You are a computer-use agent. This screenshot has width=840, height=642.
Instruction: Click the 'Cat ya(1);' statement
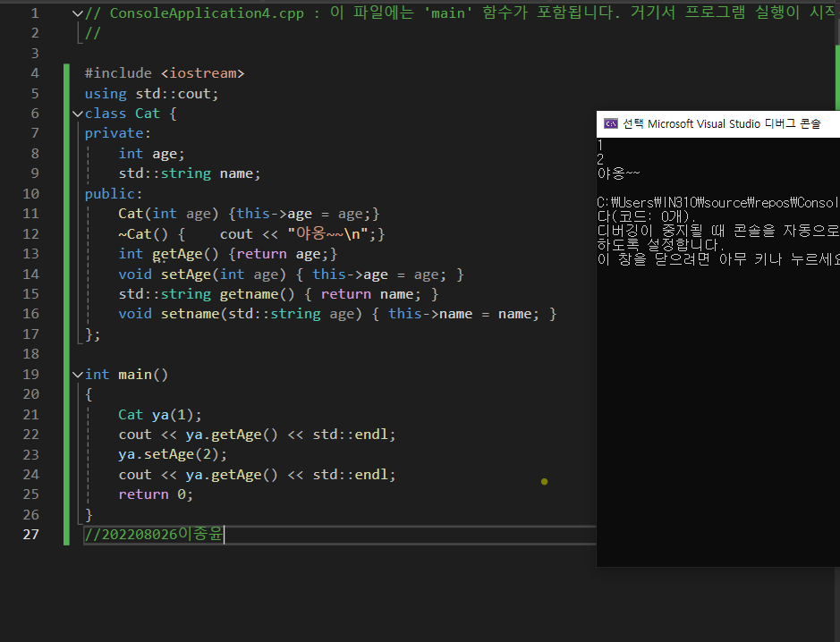pyautogui.click(x=160, y=415)
